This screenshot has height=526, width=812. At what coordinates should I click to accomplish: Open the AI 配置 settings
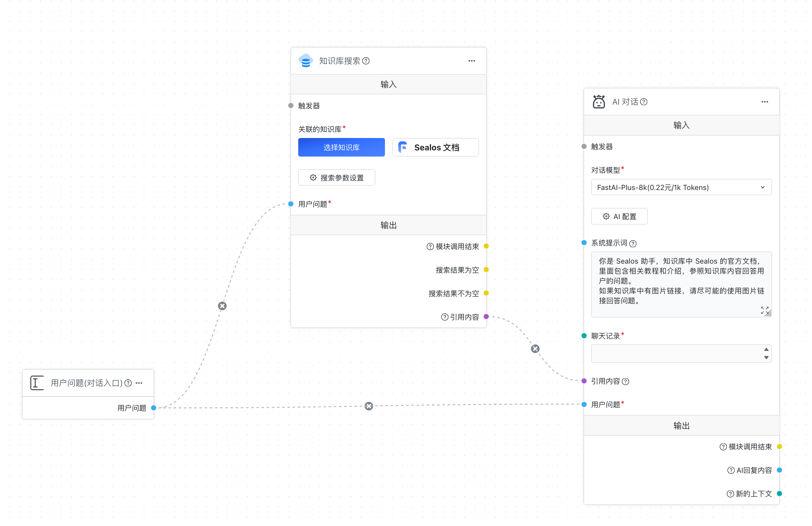pos(619,217)
